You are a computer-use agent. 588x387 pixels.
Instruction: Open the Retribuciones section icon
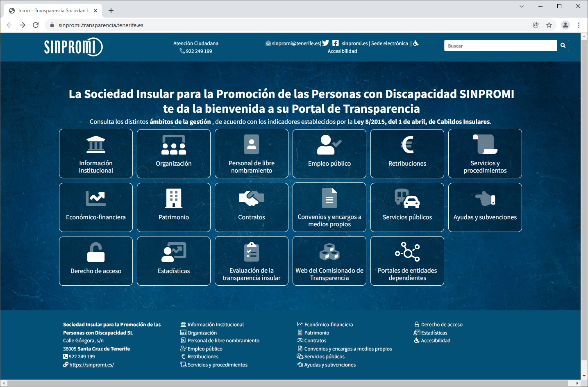tap(406, 144)
